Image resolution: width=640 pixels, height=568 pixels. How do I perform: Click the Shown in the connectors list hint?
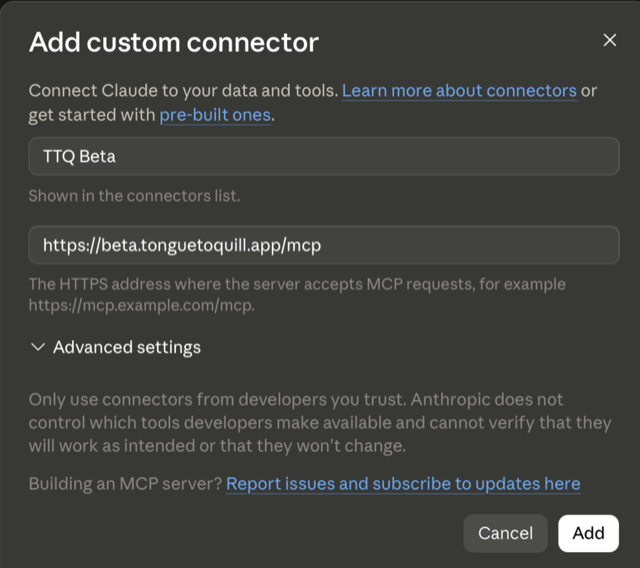[x=134, y=196]
